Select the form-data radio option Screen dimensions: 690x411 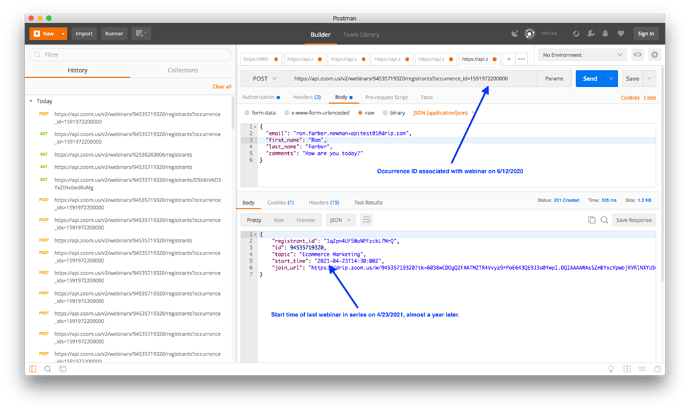pos(247,113)
